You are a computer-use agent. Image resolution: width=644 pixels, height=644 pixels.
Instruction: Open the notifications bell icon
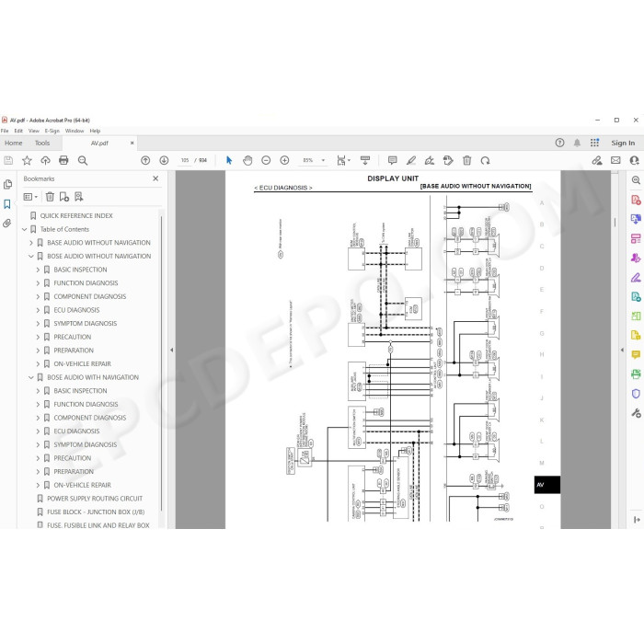point(577,143)
